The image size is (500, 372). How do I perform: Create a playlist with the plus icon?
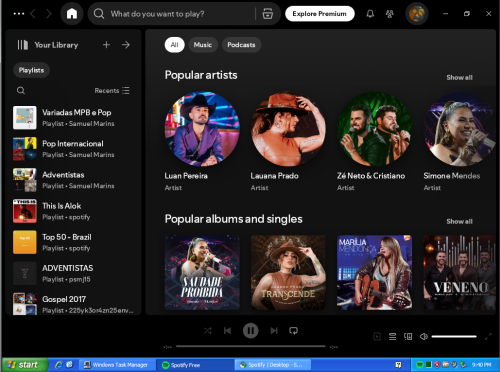(106, 45)
